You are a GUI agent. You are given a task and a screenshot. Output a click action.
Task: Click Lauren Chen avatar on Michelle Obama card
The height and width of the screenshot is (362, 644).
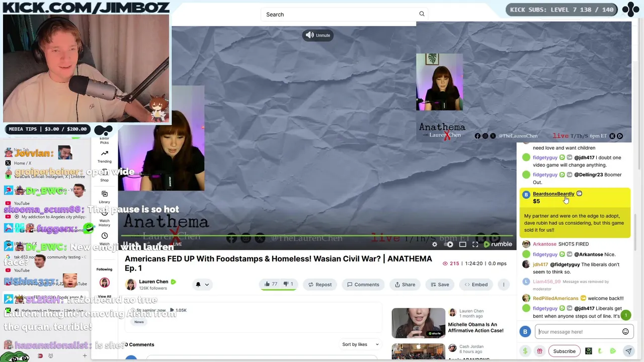pos(452,313)
